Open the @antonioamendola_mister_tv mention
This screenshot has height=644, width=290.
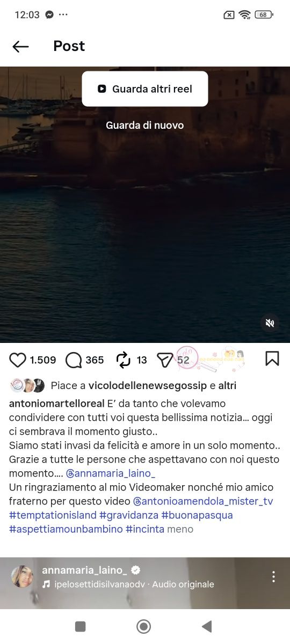click(203, 501)
